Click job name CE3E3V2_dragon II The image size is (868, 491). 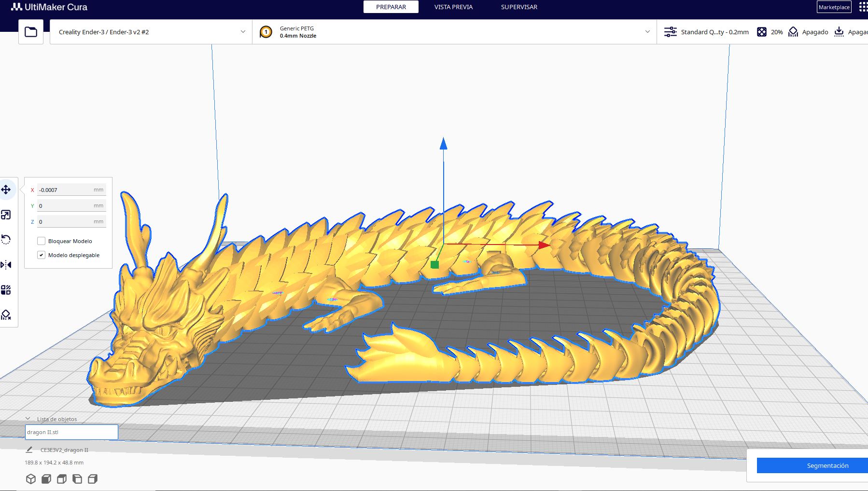(64, 450)
